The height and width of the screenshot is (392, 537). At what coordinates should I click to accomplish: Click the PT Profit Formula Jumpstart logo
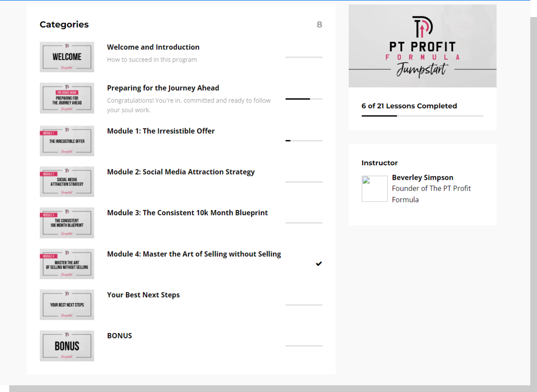422,46
